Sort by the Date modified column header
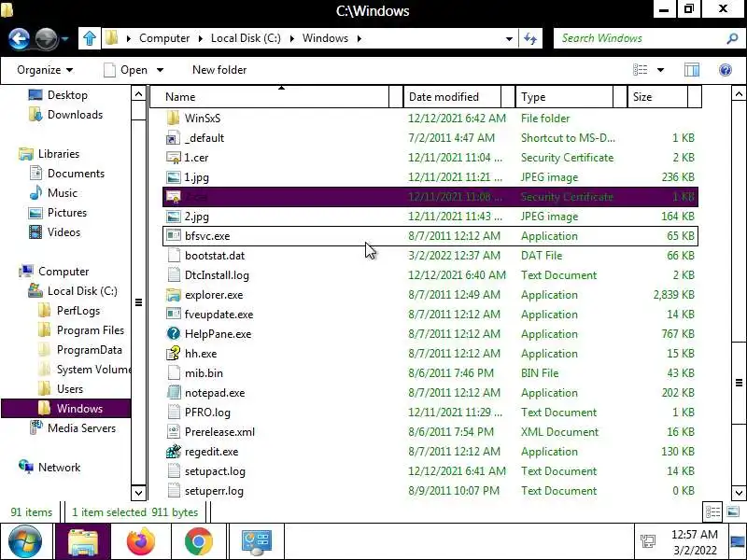This screenshot has width=747, height=560. [x=452, y=97]
